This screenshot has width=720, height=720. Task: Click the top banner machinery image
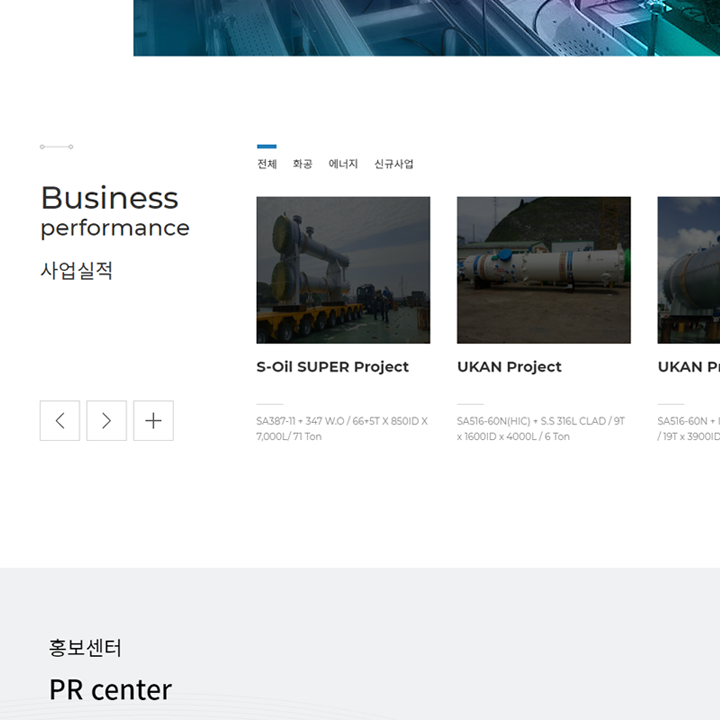pyautogui.click(x=427, y=28)
